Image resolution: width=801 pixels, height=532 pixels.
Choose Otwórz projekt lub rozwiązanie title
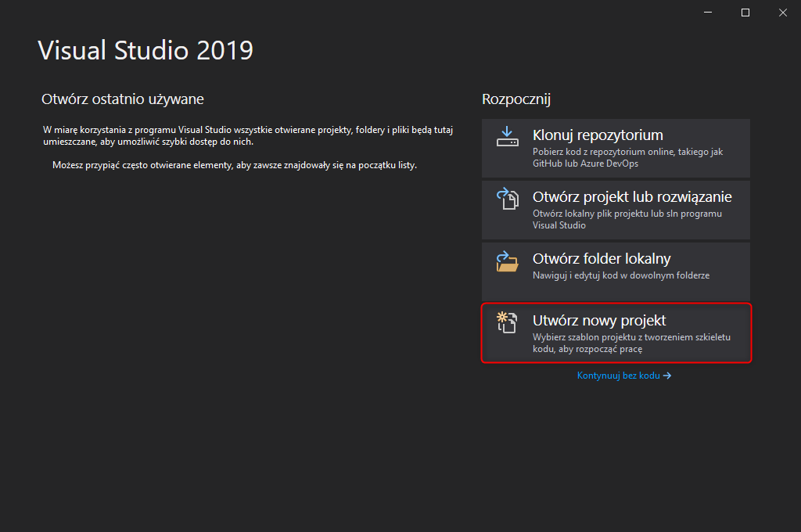click(x=632, y=196)
